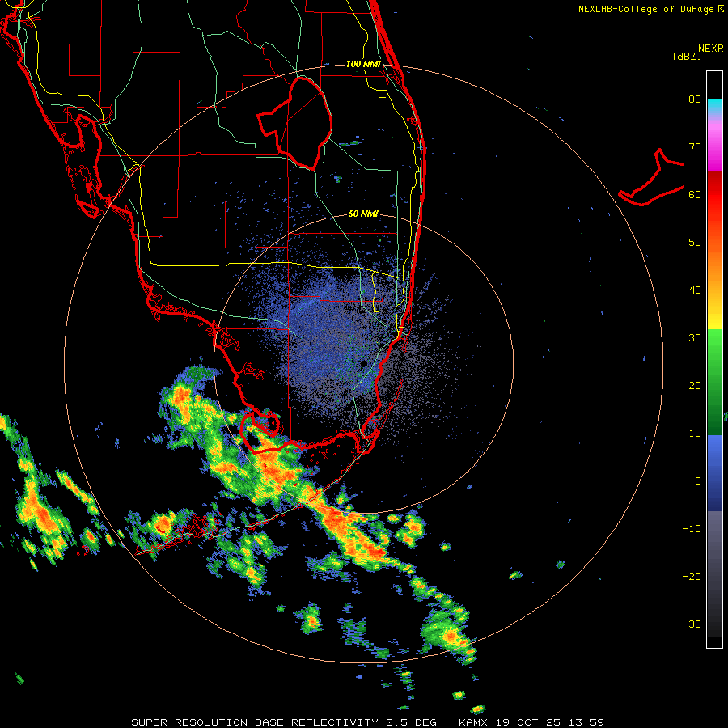The height and width of the screenshot is (728, 728).
Task: Select the -10 value on the dBZ scale
Action: coord(692,529)
